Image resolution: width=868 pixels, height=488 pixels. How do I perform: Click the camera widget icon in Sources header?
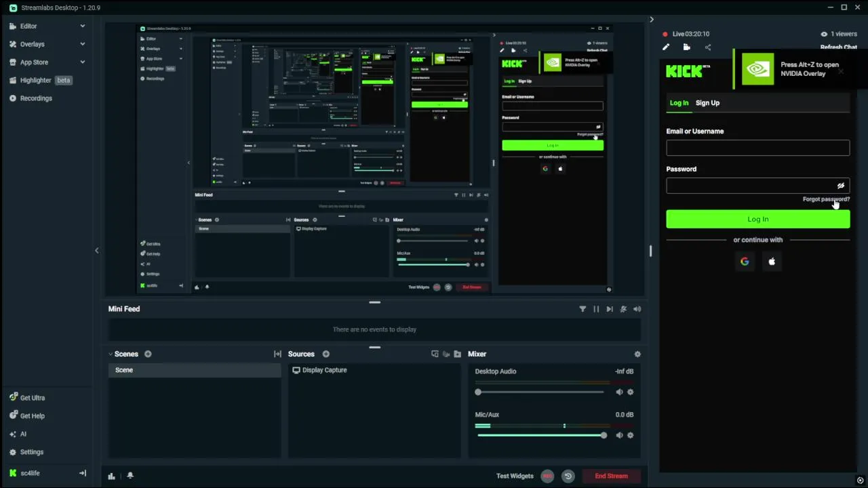point(446,354)
